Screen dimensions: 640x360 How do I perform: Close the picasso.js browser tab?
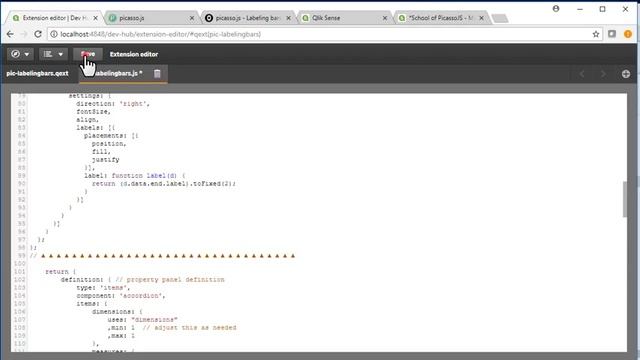[x=192, y=18]
